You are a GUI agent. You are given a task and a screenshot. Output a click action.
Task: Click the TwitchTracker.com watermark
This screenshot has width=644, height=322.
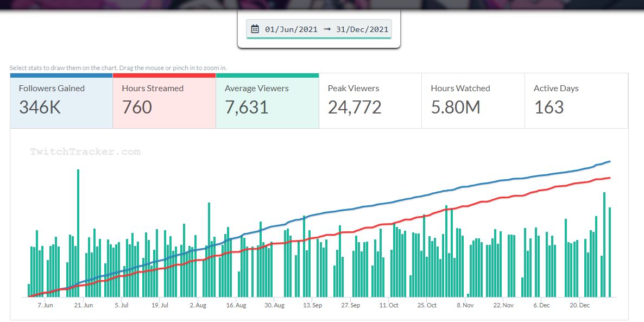click(x=85, y=152)
